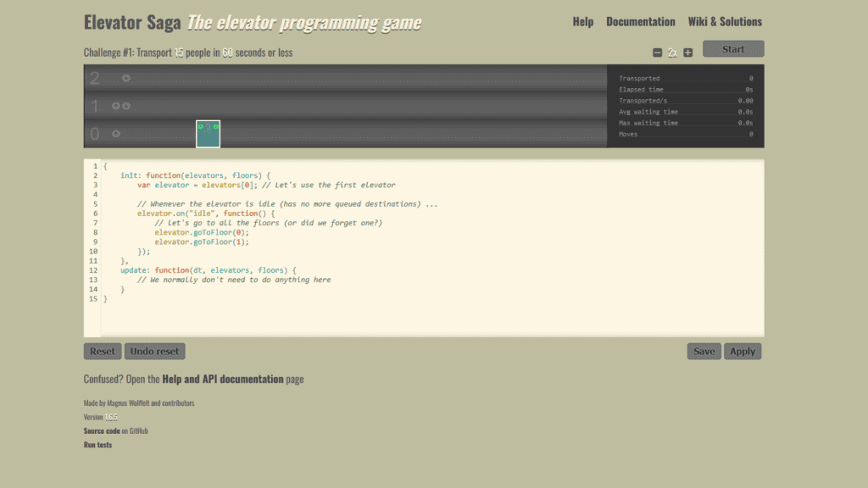Click the 'let's go to all the floors' comment
This screenshot has height=488, width=868.
coord(268,223)
